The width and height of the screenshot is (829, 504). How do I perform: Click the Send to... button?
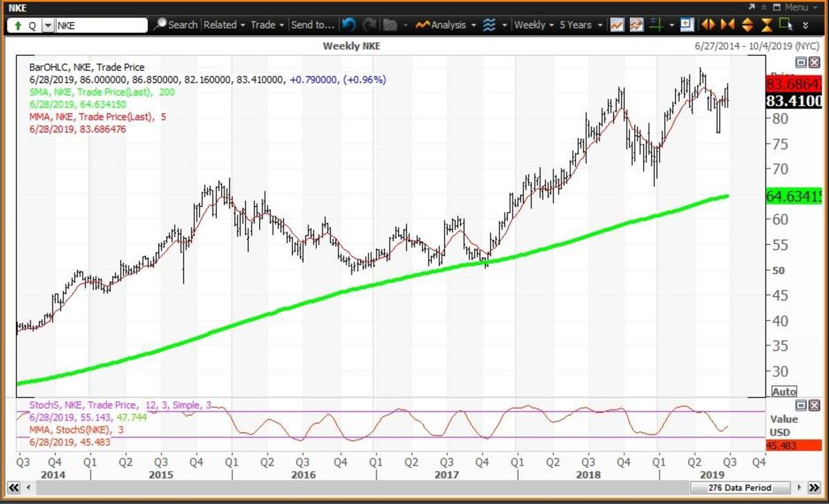point(312,25)
